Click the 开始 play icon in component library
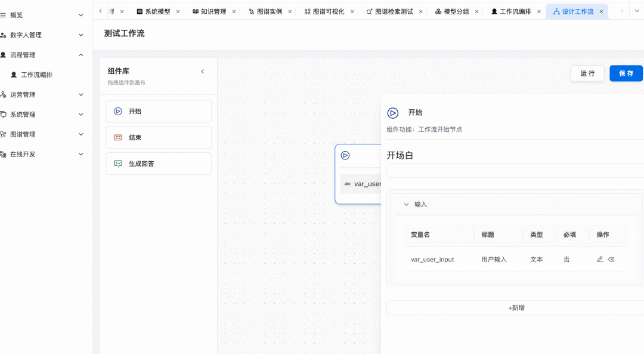The height and width of the screenshot is (354, 644). [x=118, y=111]
